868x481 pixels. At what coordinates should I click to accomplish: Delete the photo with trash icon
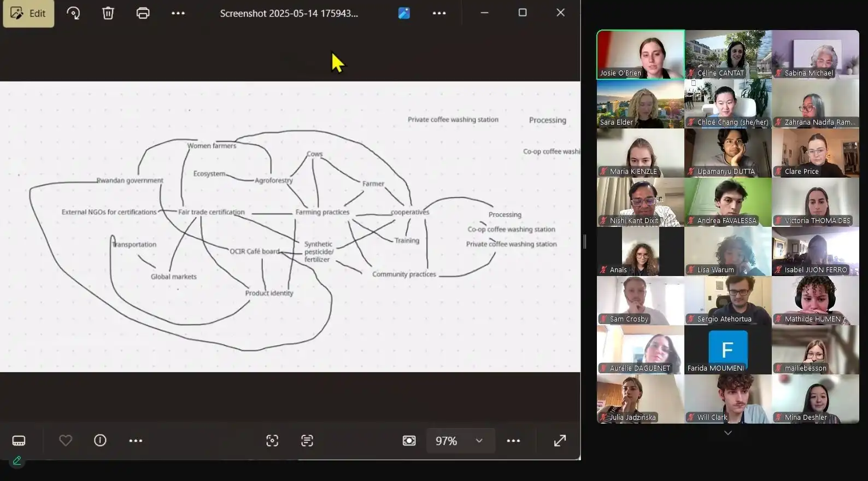108,13
